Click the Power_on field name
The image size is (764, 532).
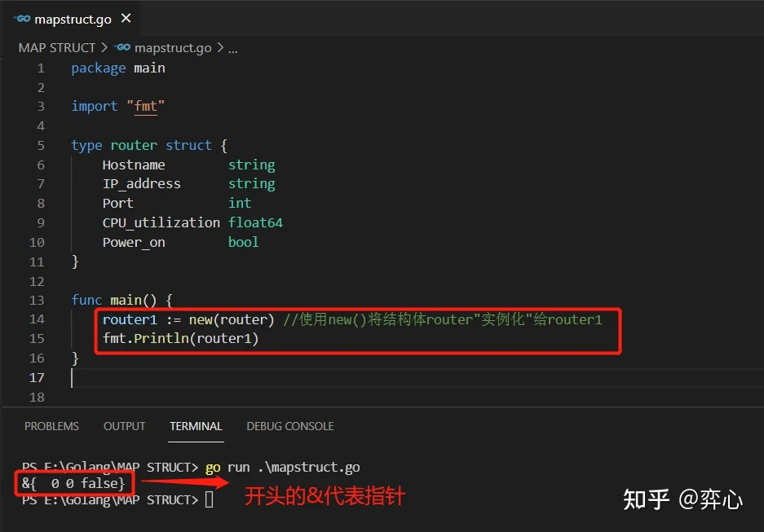point(134,243)
